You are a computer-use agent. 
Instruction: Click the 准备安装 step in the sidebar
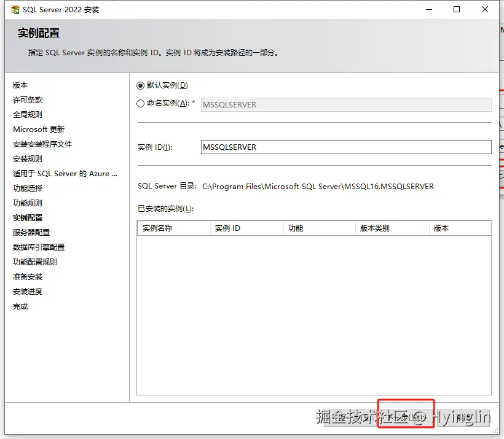(28, 277)
